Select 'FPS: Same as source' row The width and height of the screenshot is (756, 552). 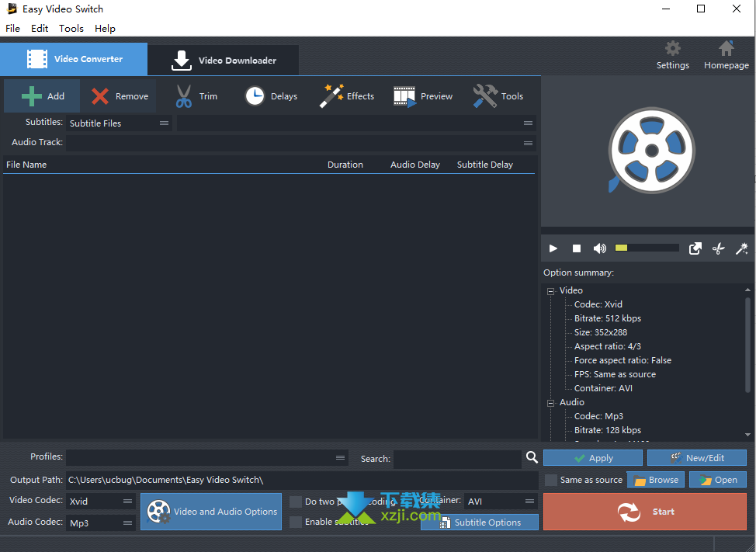point(616,374)
